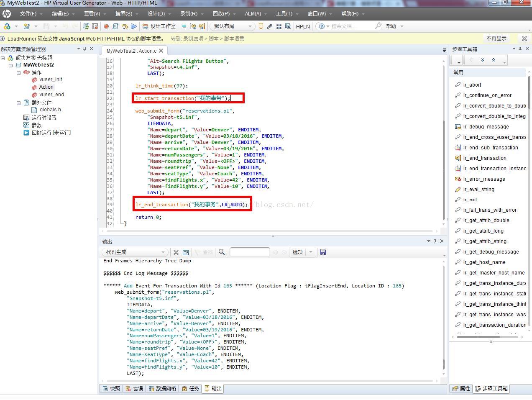Select 运行时设置 in solution tree
Screen dimensions: 532x400
[44, 118]
